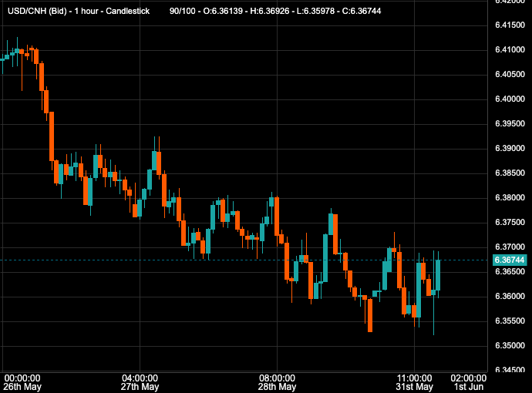Click the 6.37000 price axis label
Image resolution: width=532 pixels, height=393 pixels.
coord(510,247)
